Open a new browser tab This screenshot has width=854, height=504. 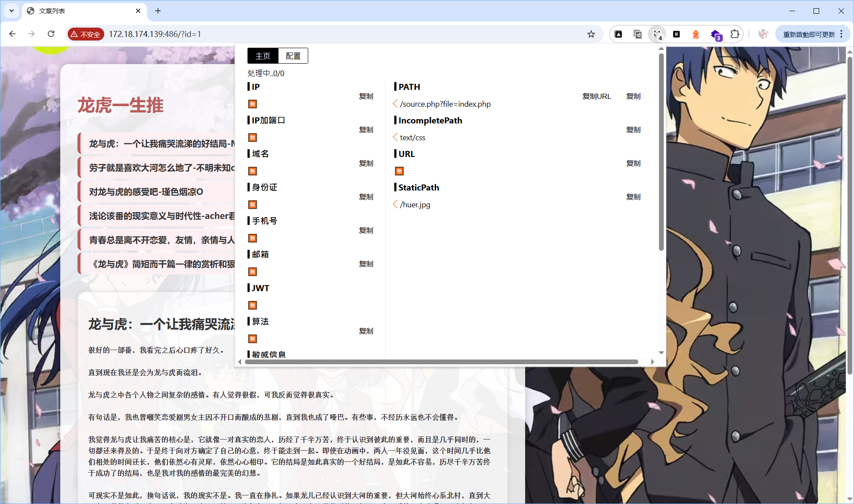(x=158, y=11)
